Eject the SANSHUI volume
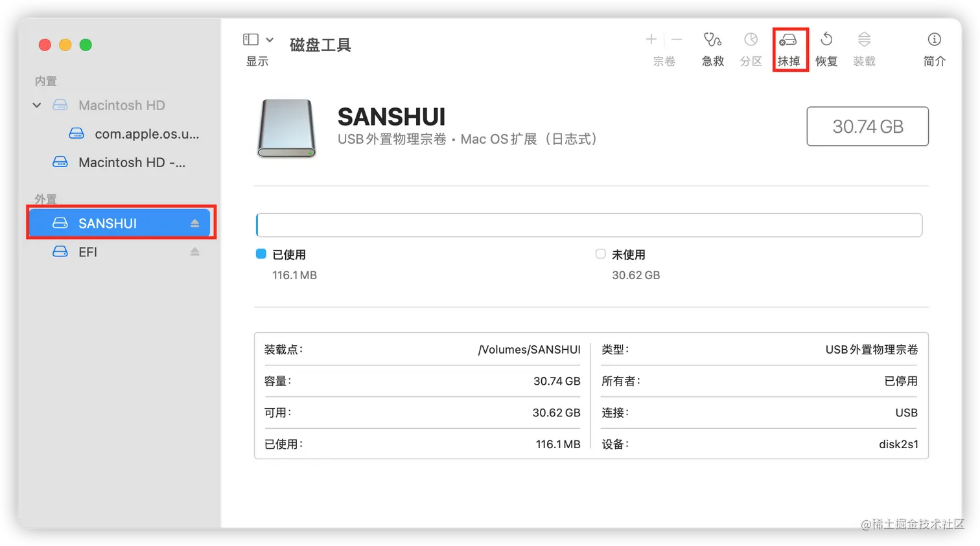The height and width of the screenshot is (546, 980). coord(194,223)
